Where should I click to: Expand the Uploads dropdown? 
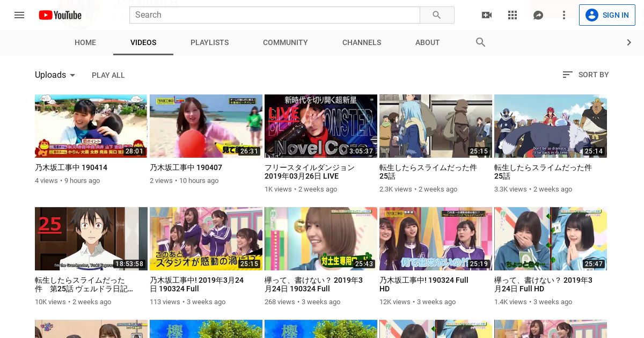(55, 75)
